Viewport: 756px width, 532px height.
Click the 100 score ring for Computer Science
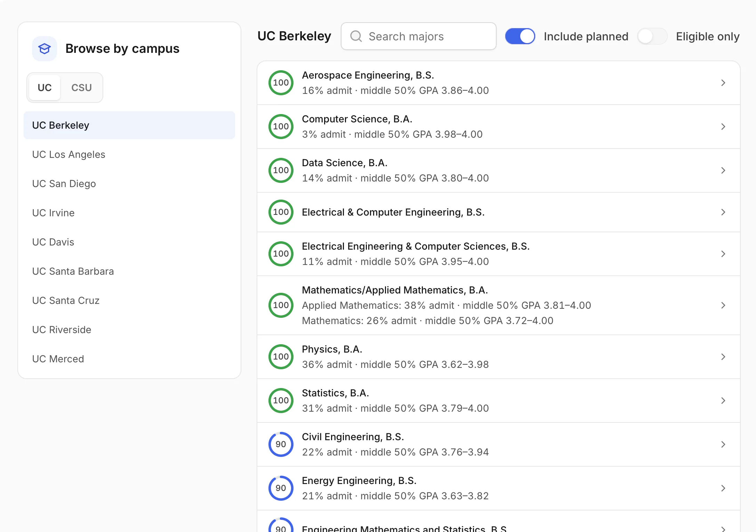point(281,127)
